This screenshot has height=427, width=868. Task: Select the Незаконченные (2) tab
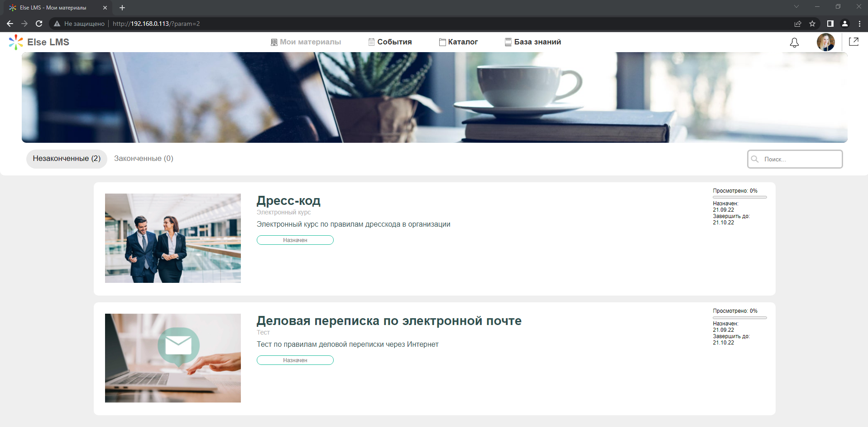click(x=67, y=159)
